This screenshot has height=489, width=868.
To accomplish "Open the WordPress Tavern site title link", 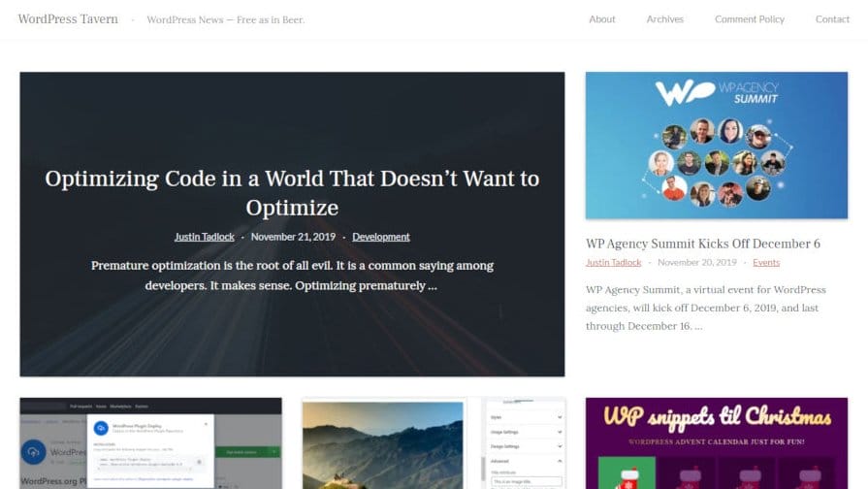I will [68, 19].
